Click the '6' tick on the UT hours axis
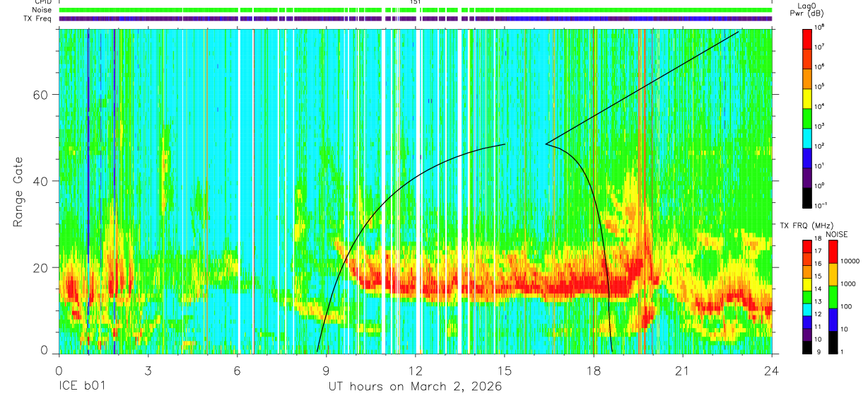This screenshot has height=401, width=868. coord(237,371)
